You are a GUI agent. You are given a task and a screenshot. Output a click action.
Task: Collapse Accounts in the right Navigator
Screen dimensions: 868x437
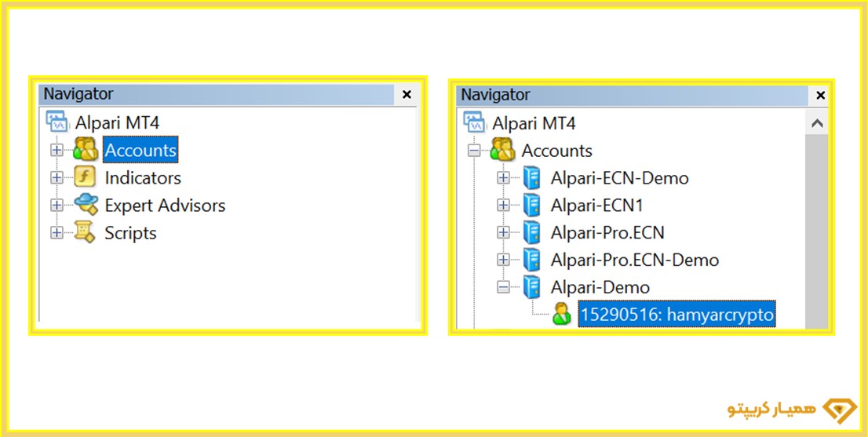coord(474,151)
